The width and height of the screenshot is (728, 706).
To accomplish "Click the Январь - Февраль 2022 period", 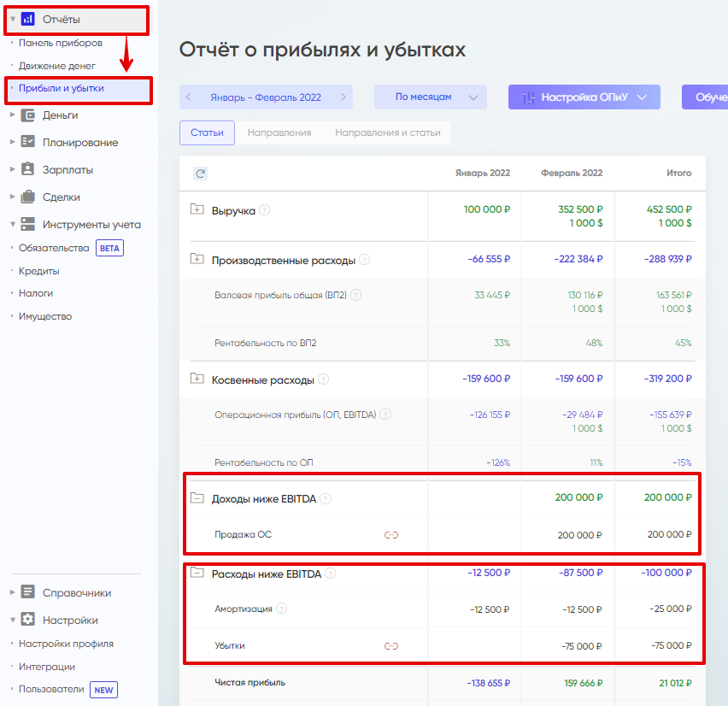I will (x=266, y=97).
